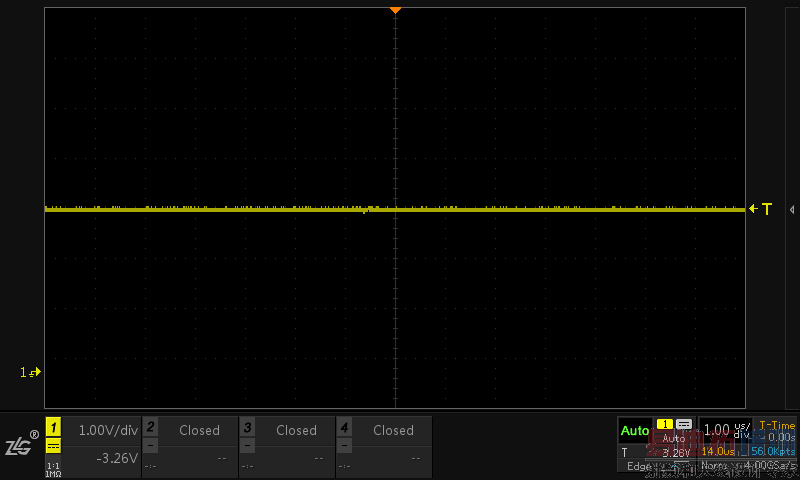Image resolution: width=800 pixels, height=480 pixels.
Task: Click the orange trigger position marker at top
Action: [x=395, y=10]
